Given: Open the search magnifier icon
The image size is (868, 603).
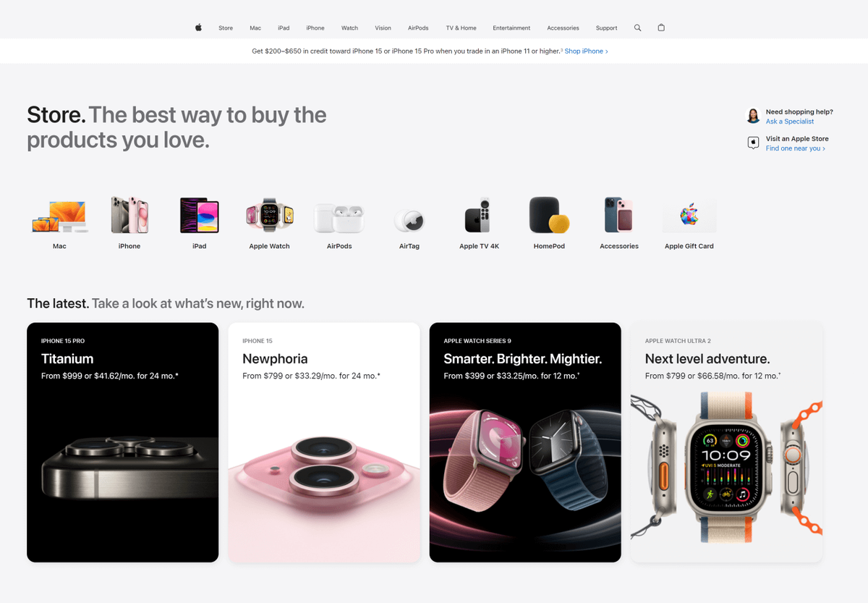Looking at the screenshot, I should point(637,28).
